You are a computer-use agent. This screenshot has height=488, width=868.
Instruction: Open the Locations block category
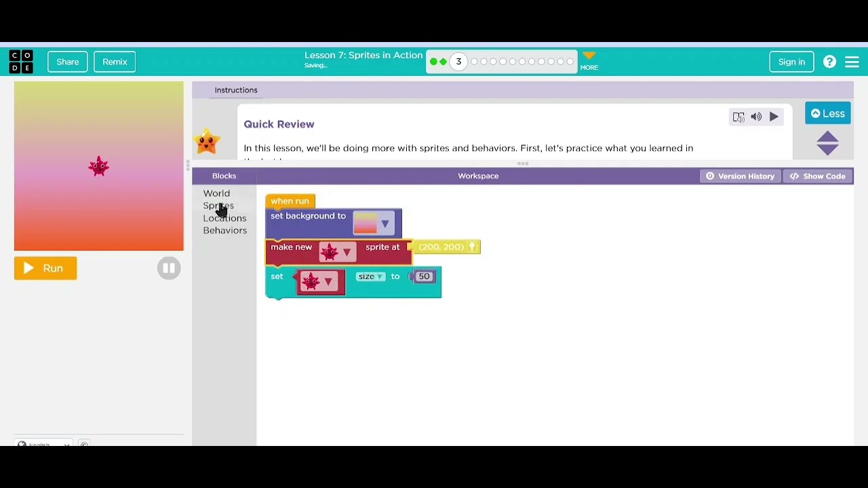(224, 218)
